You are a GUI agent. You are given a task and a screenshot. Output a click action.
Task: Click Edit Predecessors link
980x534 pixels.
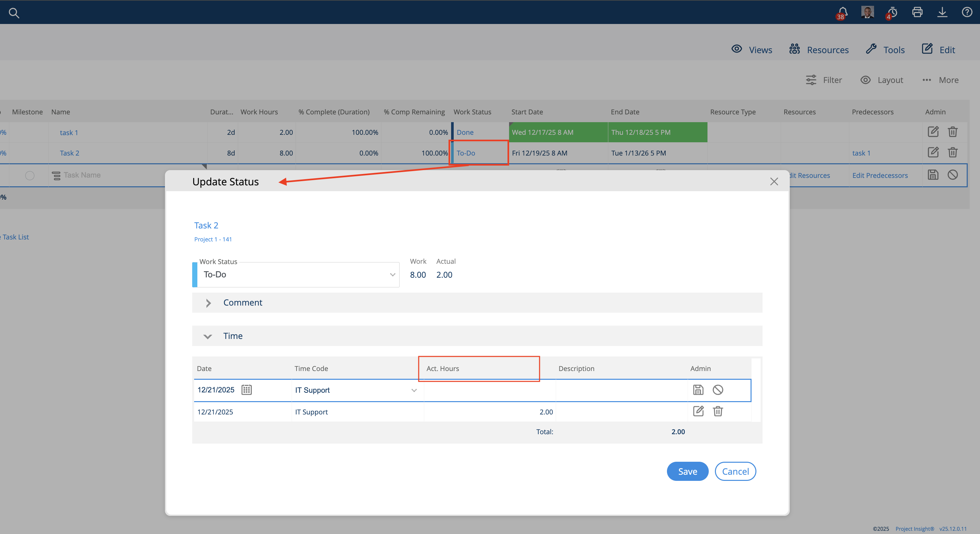880,175
